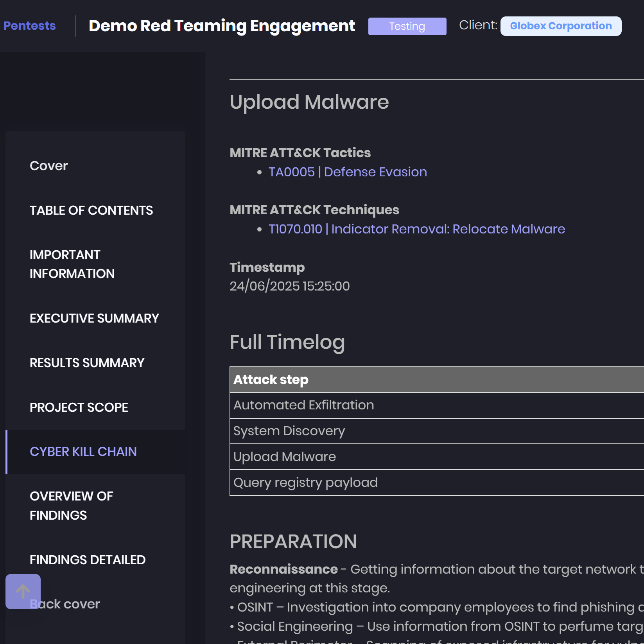Click the MITRE ATT&CK Tactics label
The width and height of the screenshot is (644, 644).
300,153
